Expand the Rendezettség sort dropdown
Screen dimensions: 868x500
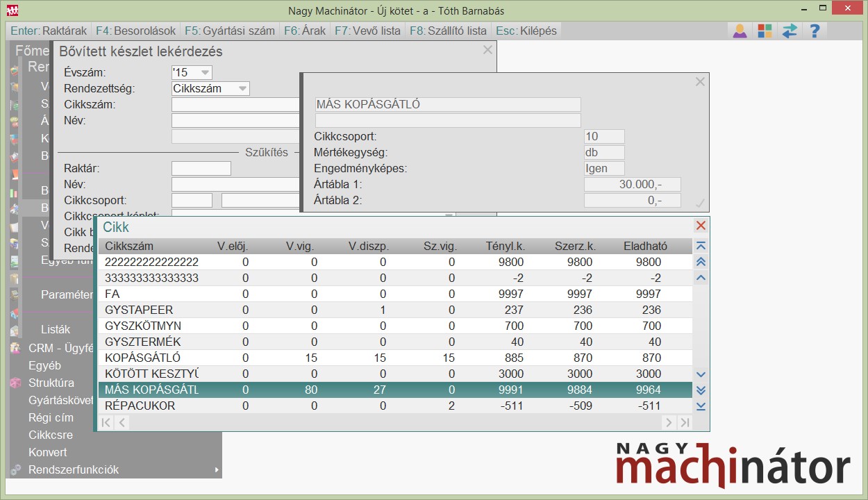pyautogui.click(x=242, y=88)
